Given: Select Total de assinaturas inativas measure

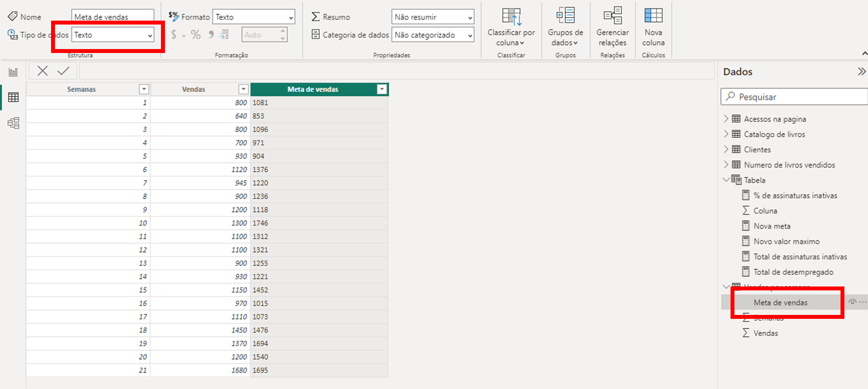Looking at the screenshot, I should (800, 257).
